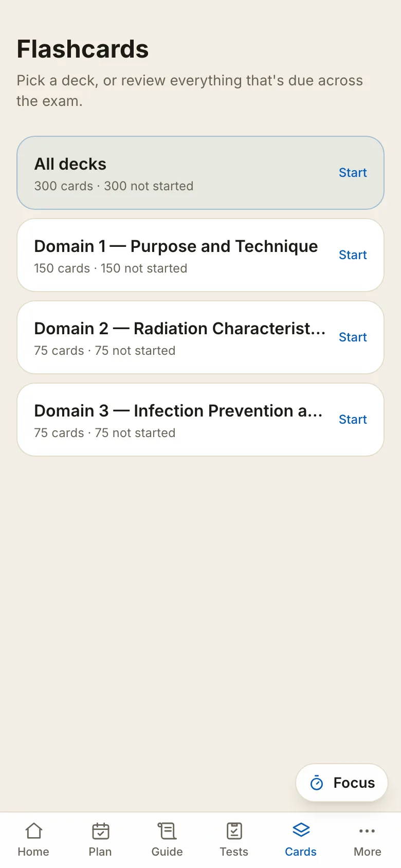Screen dimensions: 401x868
Task: Switch to the Plan tab label
Action: click(100, 852)
